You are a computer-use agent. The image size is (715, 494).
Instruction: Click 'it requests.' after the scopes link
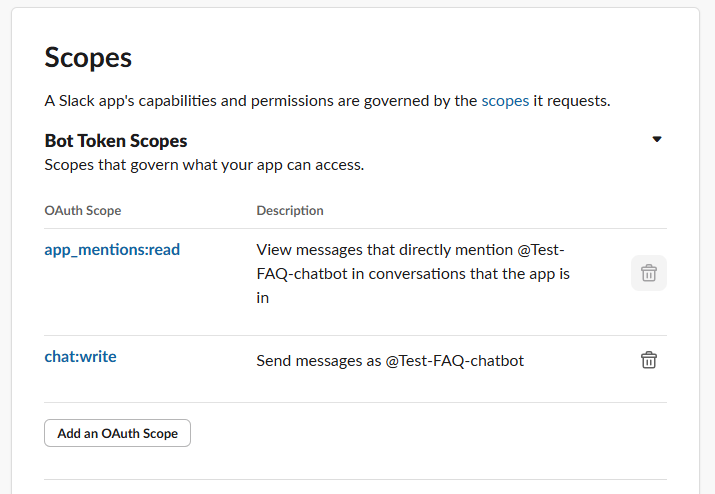click(x=572, y=101)
